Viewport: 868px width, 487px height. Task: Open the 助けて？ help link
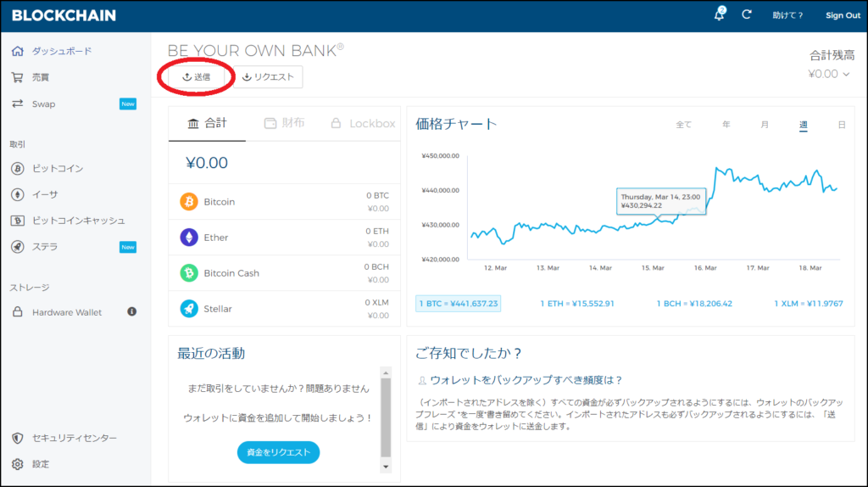pos(787,15)
